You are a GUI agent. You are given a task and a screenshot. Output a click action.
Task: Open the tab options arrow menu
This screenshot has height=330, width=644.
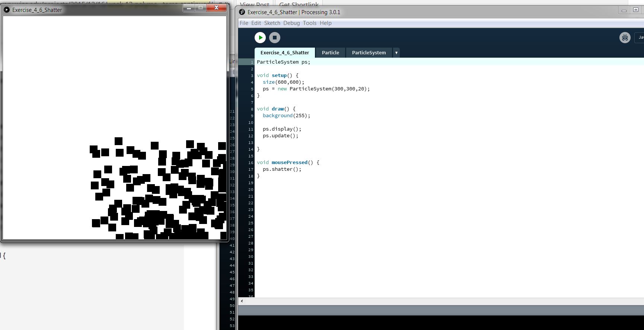pyautogui.click(x=396, y=53)
